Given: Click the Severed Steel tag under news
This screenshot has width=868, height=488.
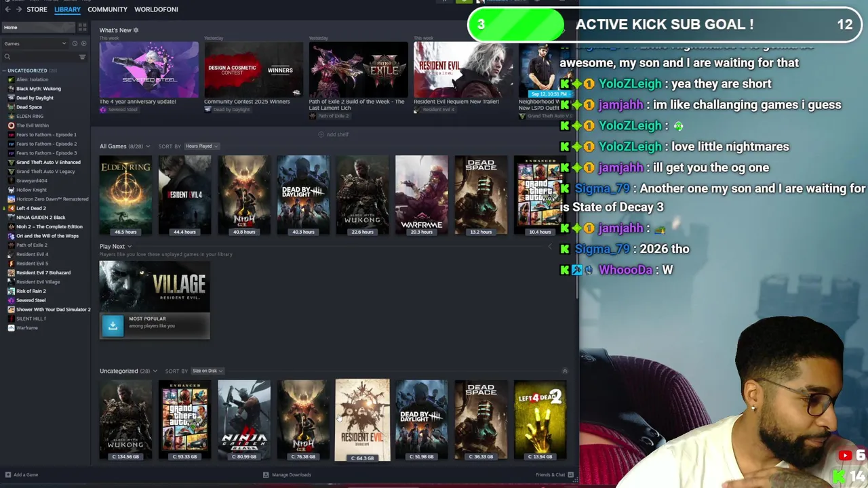Looking at the screenshot, I should point(119,110).
